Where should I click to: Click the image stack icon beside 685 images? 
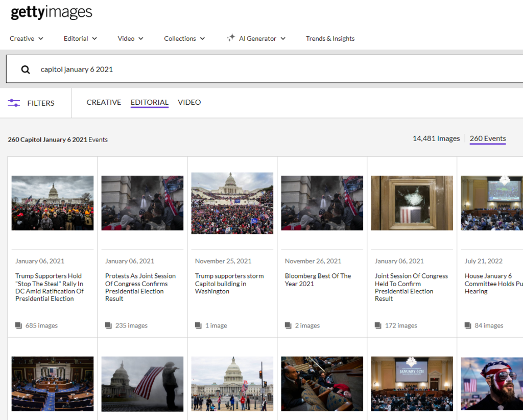[19, 325]
